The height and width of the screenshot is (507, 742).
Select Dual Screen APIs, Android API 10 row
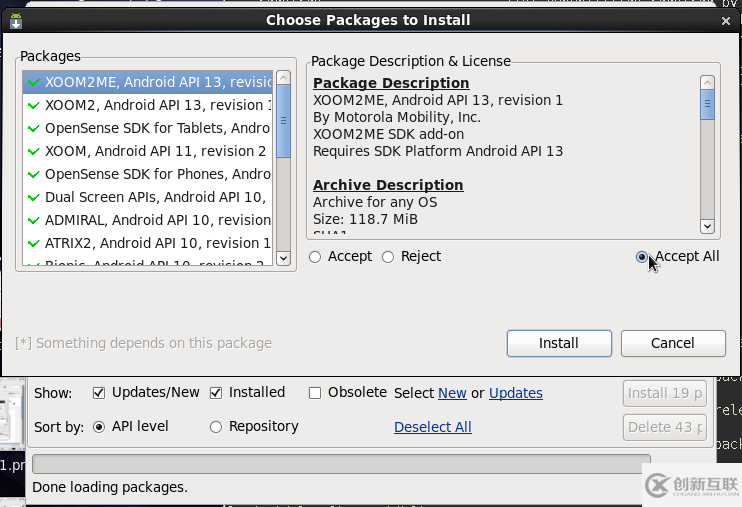148,197
